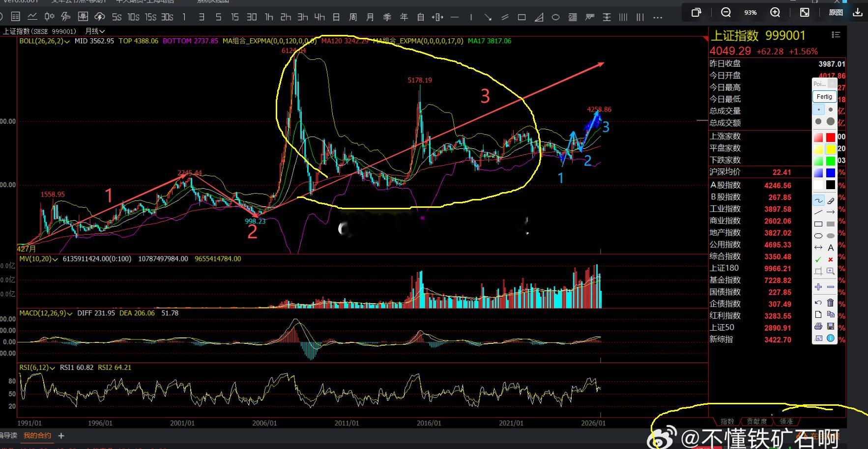Pick the solid yellow color swatch

[x=831, y=149]
